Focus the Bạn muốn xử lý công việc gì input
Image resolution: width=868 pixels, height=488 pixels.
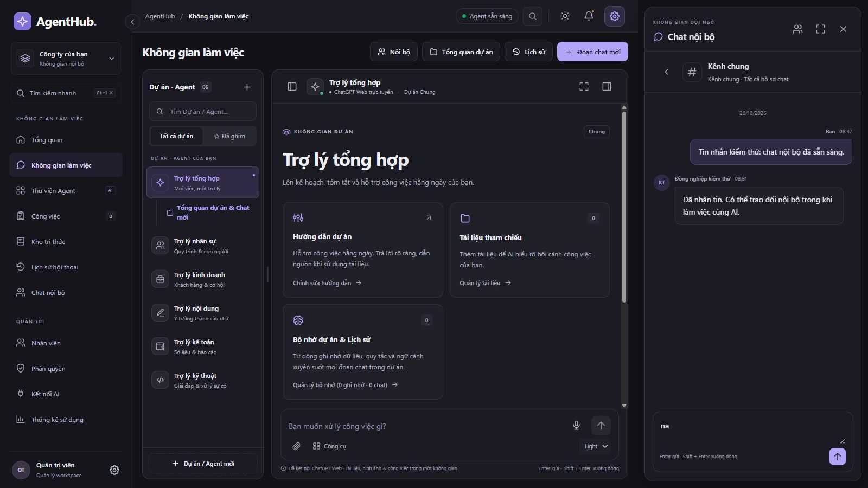(x=426, y=426)
